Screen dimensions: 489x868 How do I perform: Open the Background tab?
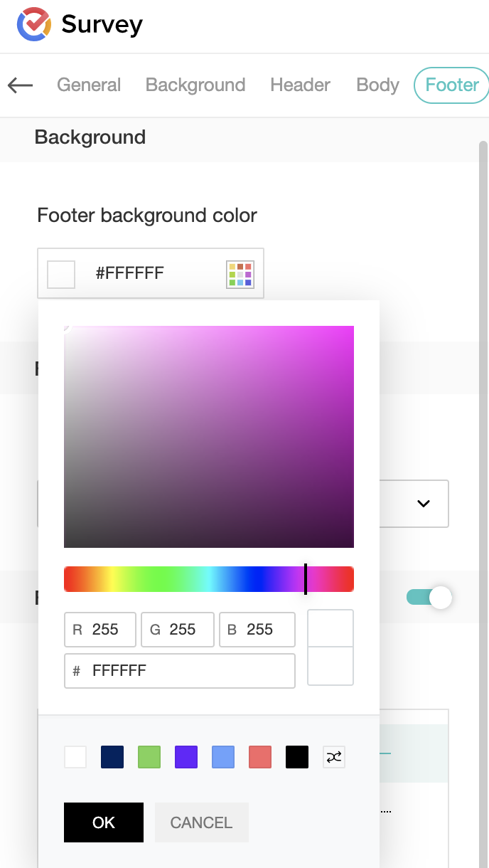(195, 85)
